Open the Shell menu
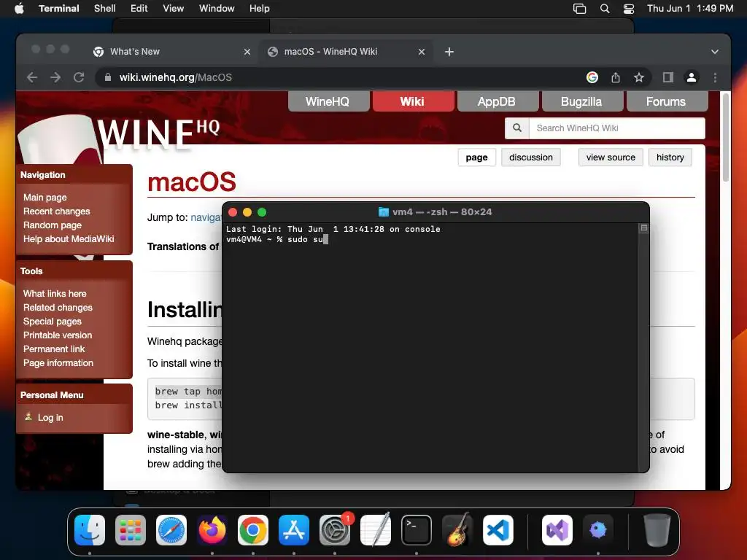The height and width of the screenshot is (560, 747). click(105, 9)
